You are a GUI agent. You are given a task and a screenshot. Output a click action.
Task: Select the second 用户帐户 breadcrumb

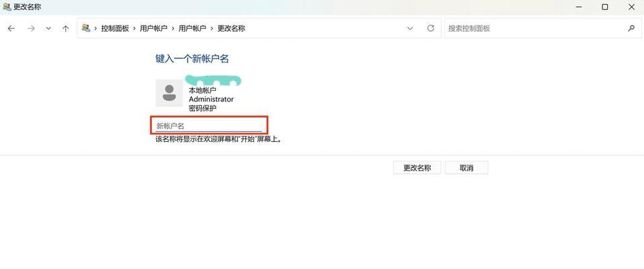tap(192, 28)
